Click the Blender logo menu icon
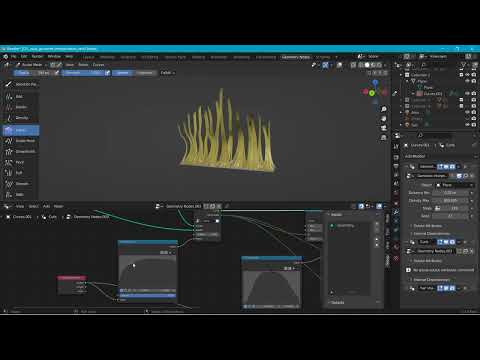480x360 pixels. coord(5,56)
